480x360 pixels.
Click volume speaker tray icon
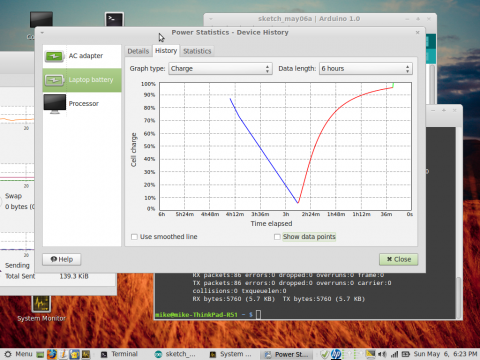(382, 354)
